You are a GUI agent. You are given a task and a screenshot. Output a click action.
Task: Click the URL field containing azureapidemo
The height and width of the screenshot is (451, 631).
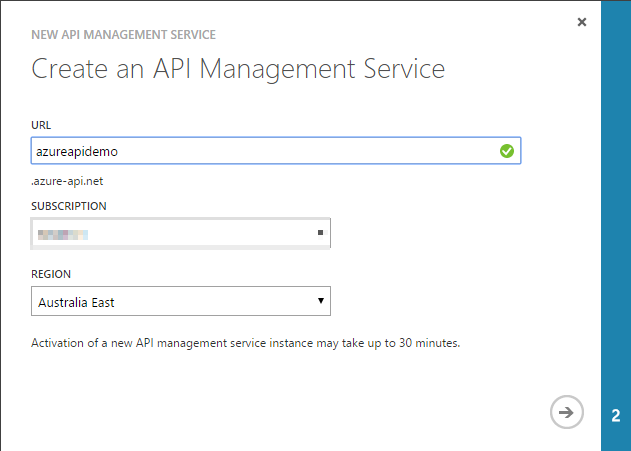point(276,151)
